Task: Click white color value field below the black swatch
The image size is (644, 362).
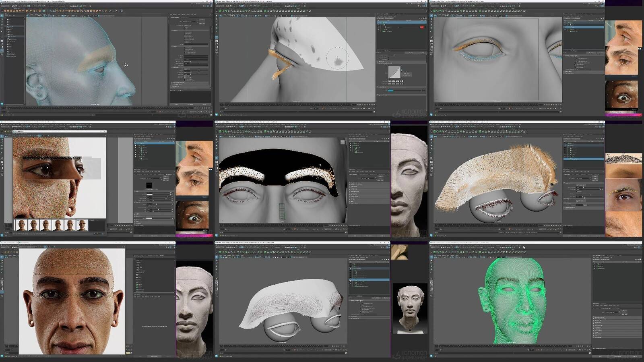Action: (149, 195)
